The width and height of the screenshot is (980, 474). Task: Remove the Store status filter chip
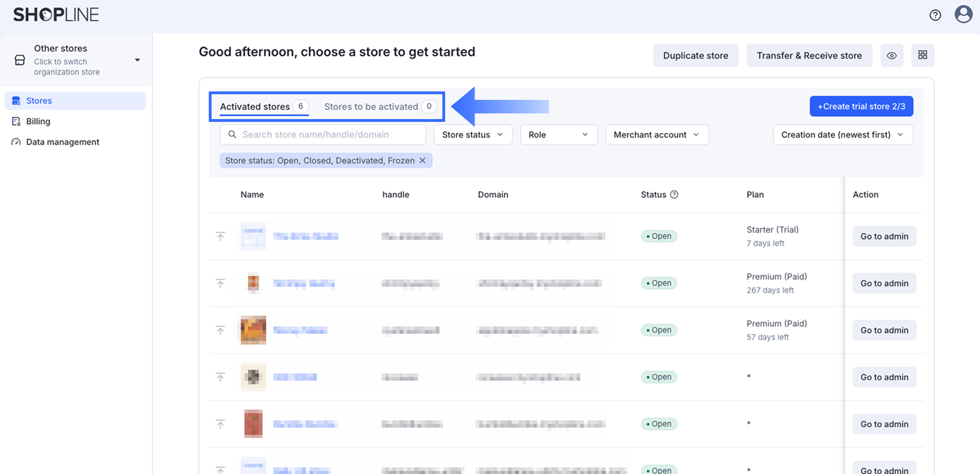click(x=422, y=161)
